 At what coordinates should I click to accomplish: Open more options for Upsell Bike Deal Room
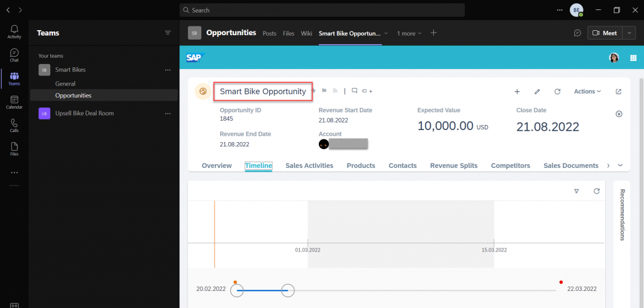pos(167,113)
